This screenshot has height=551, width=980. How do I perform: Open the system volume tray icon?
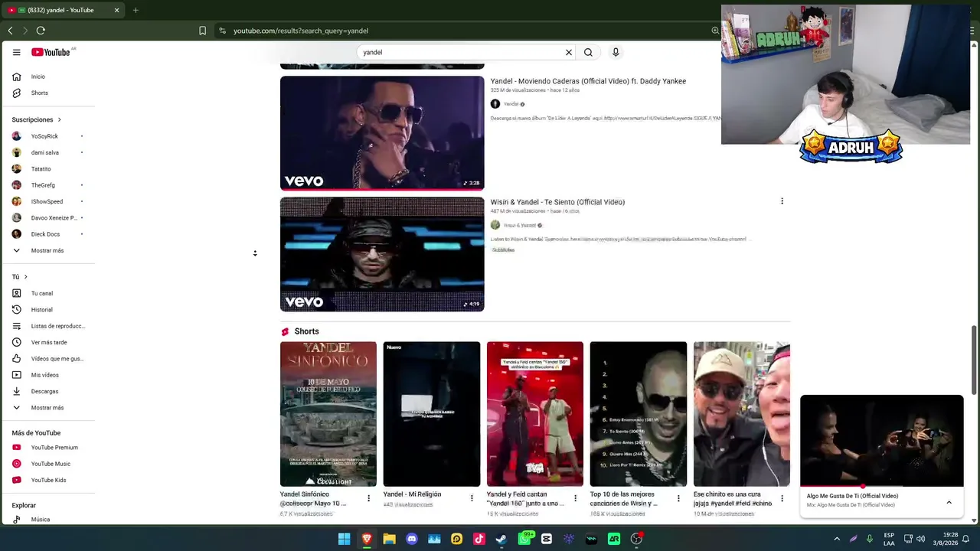click(x=920, y=539)
